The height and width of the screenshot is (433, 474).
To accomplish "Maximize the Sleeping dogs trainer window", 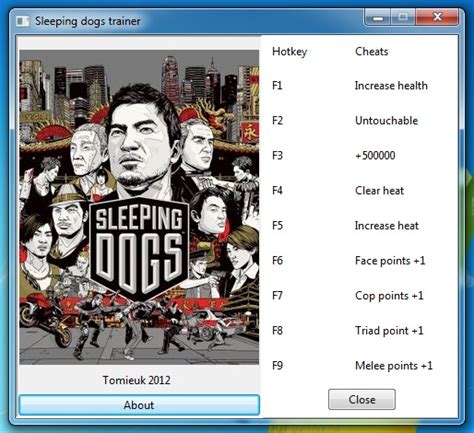I will (403, 17).
